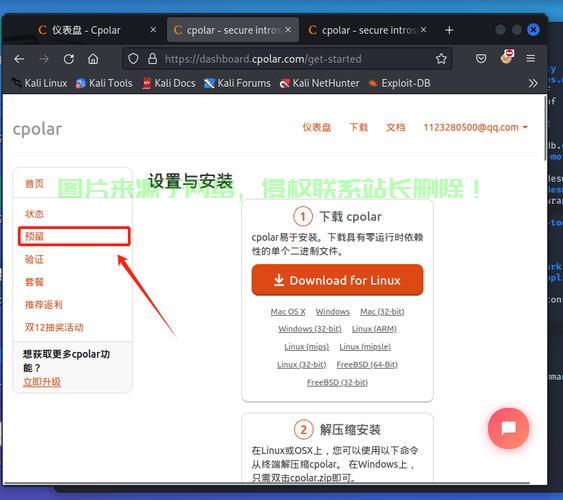The image size is (563, 500).
Task: Click the Download for Linux button
Action: 337,280
